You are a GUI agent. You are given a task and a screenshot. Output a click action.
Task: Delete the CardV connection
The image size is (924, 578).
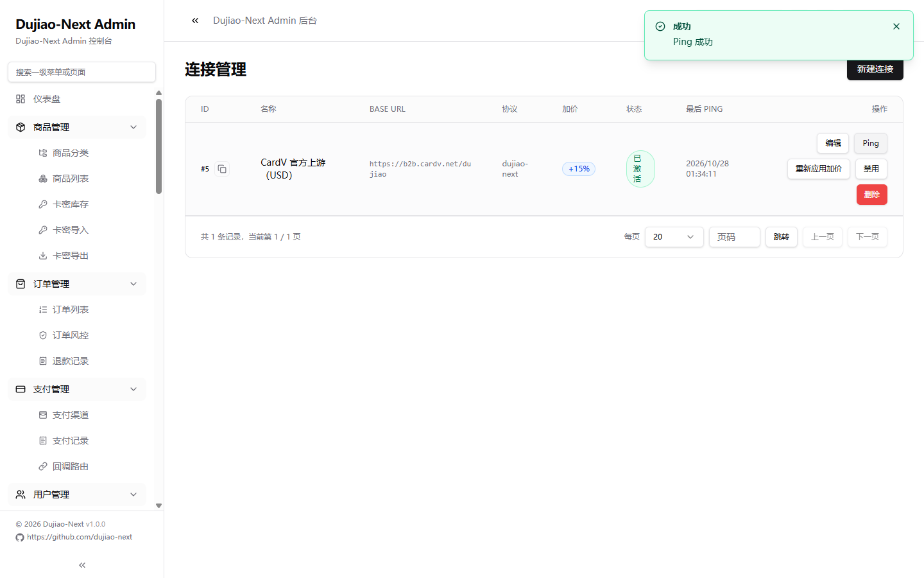click(872, 195)
